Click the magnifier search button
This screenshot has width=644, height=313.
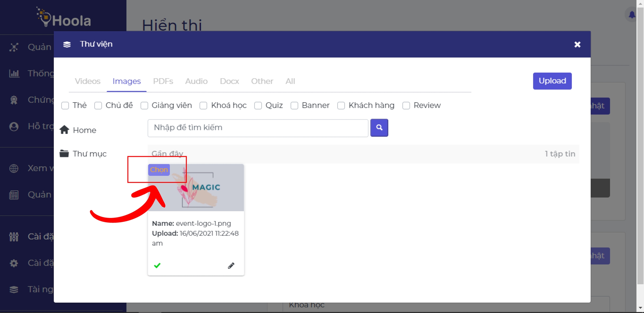[x=379, y=128]
